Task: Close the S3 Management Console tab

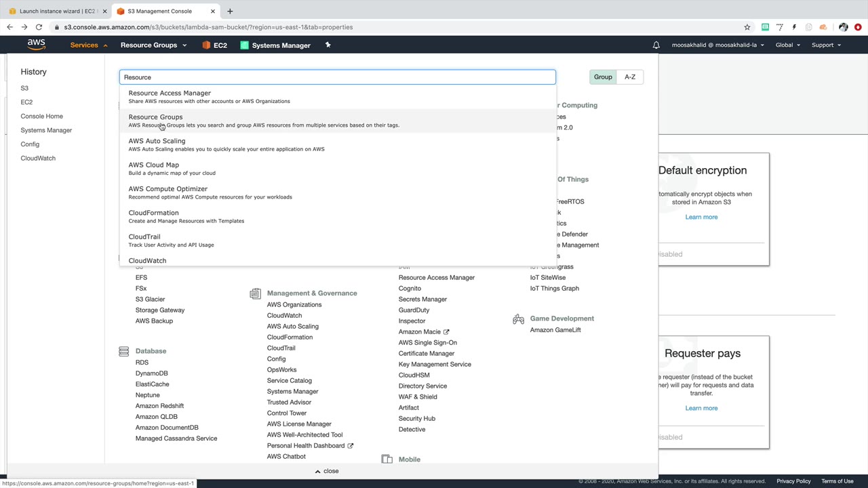Action: (213, 11)
